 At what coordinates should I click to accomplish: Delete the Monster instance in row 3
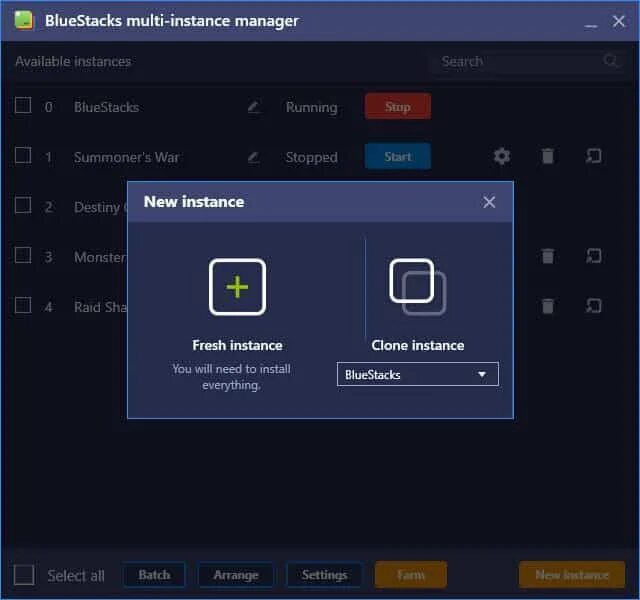pyautogui.click(x=548, y=256)
